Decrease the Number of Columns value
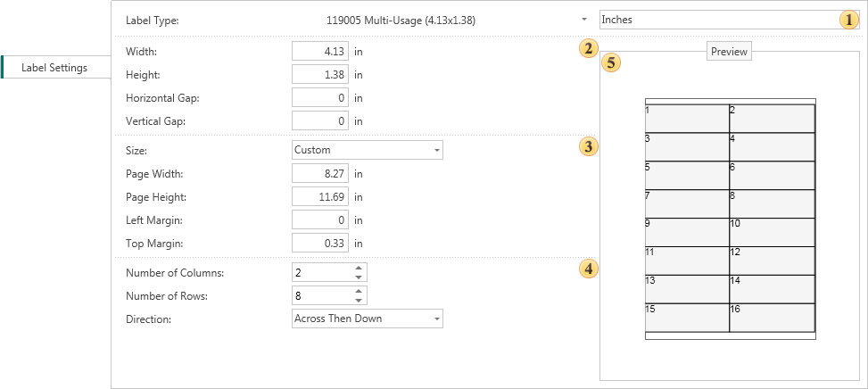 [x=359, y=277]
